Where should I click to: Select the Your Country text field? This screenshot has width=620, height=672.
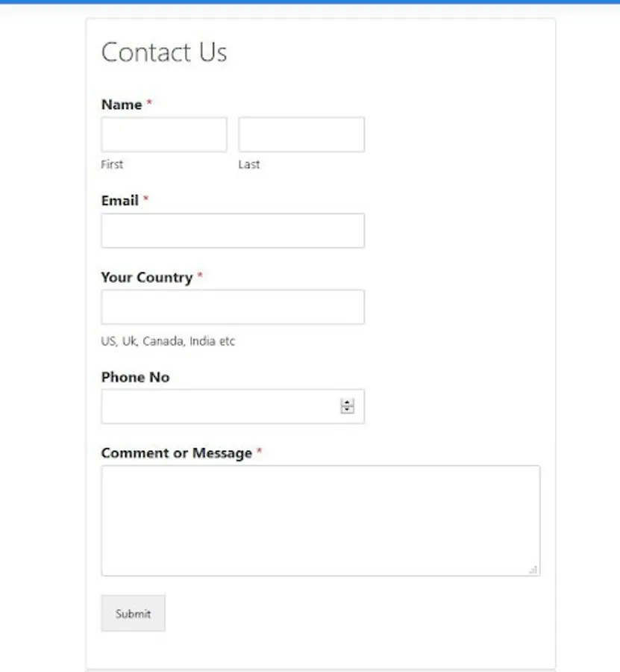233,307
